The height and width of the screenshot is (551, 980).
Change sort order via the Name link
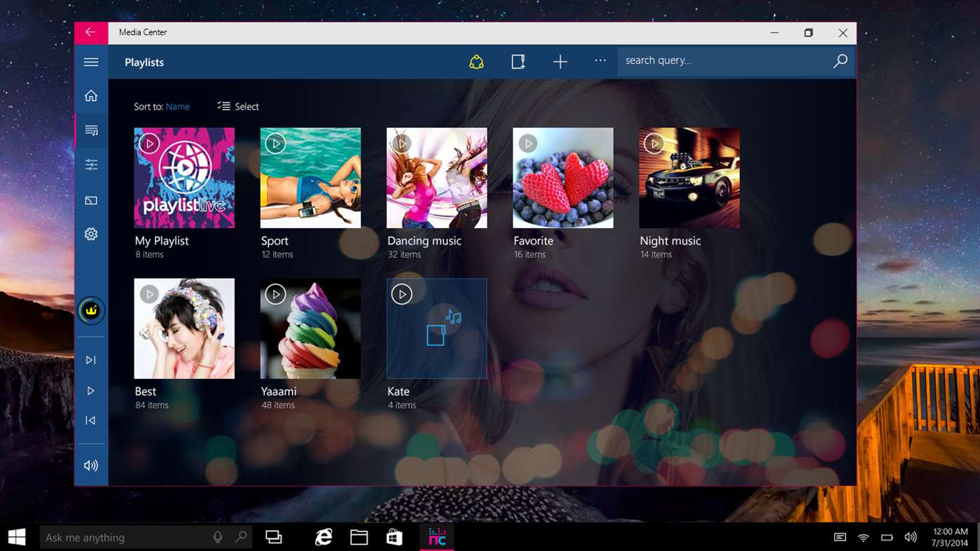click(x=177, y=106)
